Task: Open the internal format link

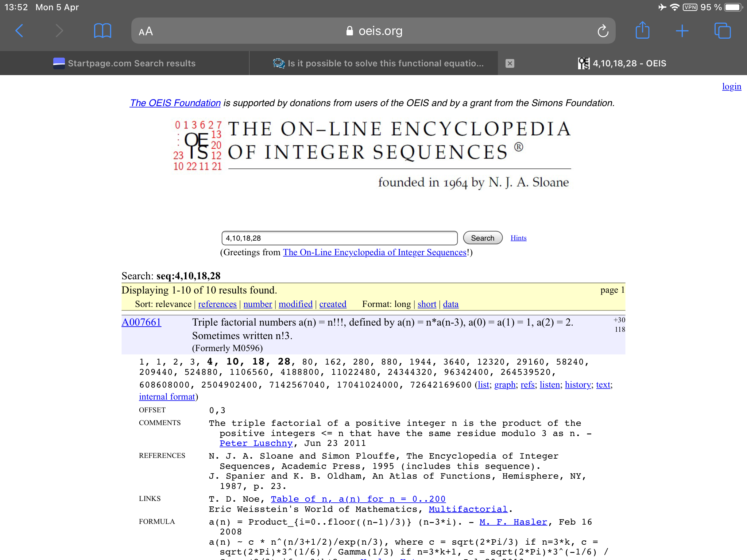Action: click(167, 397)
